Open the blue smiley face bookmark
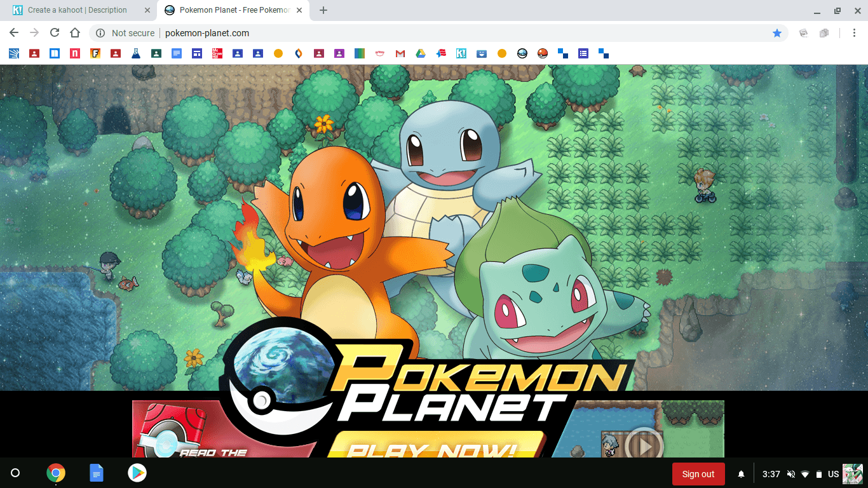The width and height of the screenshot is (868, 488). tap(482, 53)
